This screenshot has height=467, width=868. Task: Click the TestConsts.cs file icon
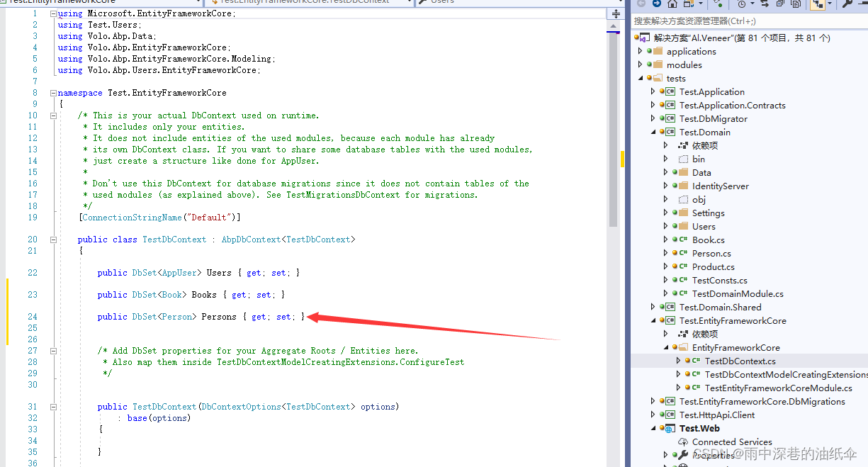[x=683, y=280]
